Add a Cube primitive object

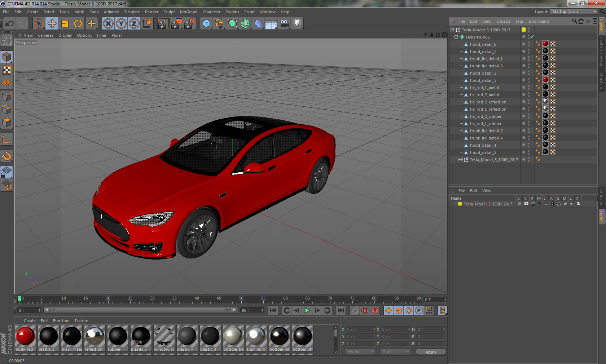click(206, 24)
